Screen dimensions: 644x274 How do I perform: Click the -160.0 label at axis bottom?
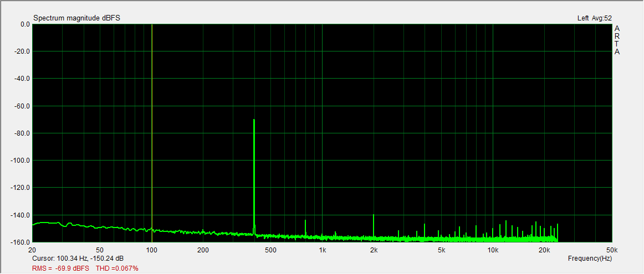21,242
